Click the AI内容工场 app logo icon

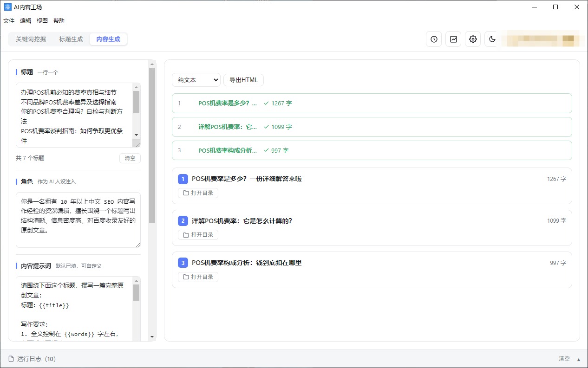click(x=7, y=7)
